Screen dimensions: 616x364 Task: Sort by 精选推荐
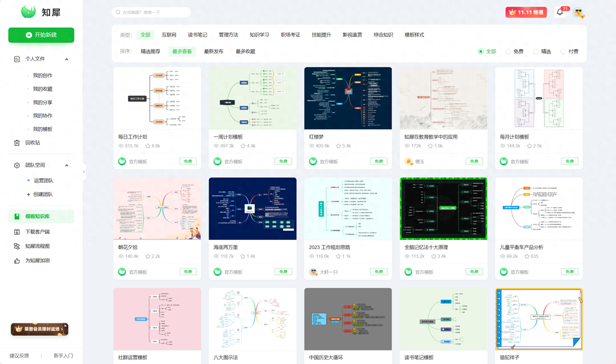pos(150,51)
